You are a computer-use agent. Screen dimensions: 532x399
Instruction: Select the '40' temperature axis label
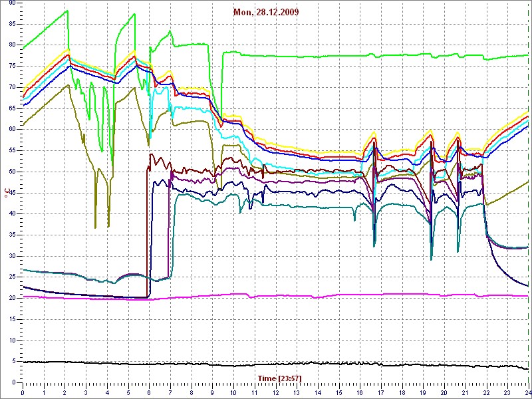point(12,214)
